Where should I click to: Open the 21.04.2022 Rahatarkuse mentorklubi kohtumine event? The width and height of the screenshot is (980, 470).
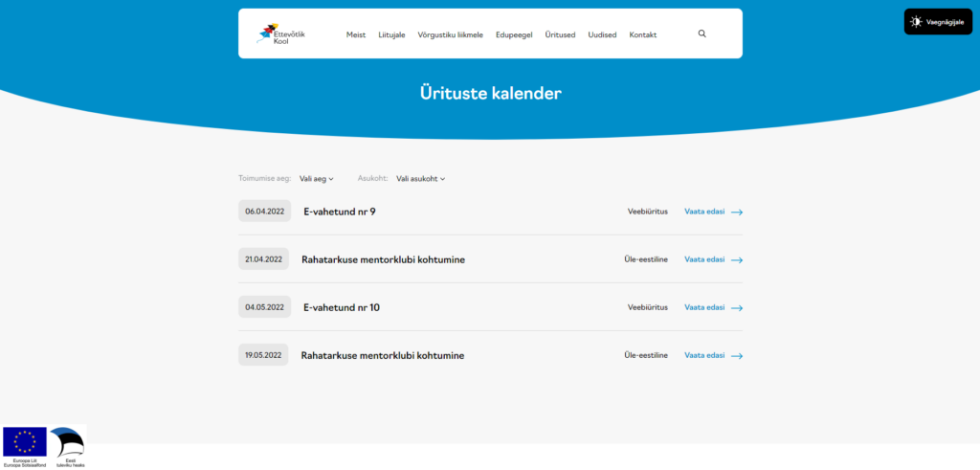click(x=383, y=259)
